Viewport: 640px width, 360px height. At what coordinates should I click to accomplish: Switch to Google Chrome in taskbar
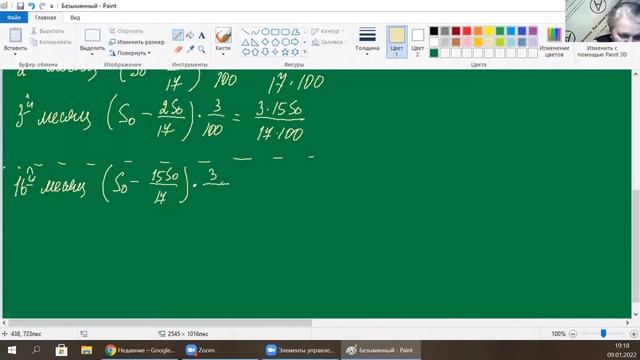tap(140, 350)
